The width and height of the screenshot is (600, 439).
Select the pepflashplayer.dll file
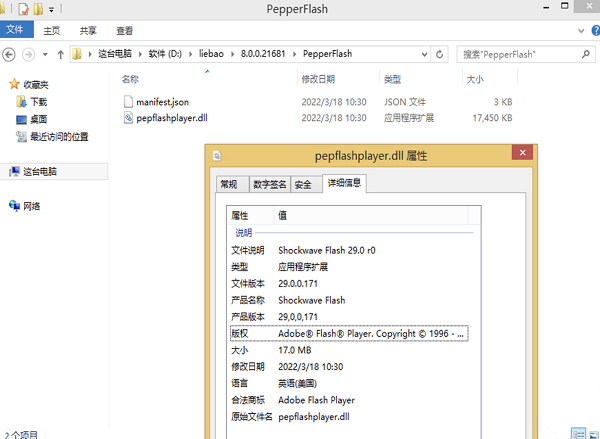coord(172,118)
